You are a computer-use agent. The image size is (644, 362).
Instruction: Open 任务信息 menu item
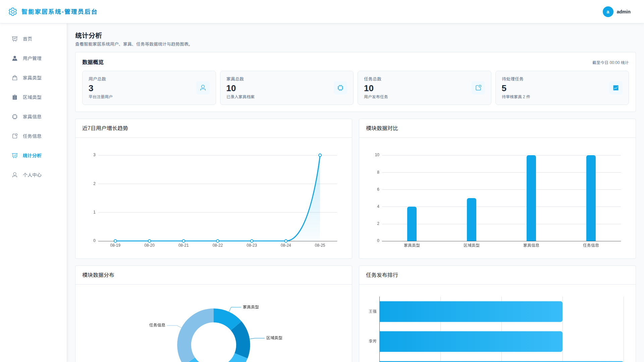click(34, 136)
